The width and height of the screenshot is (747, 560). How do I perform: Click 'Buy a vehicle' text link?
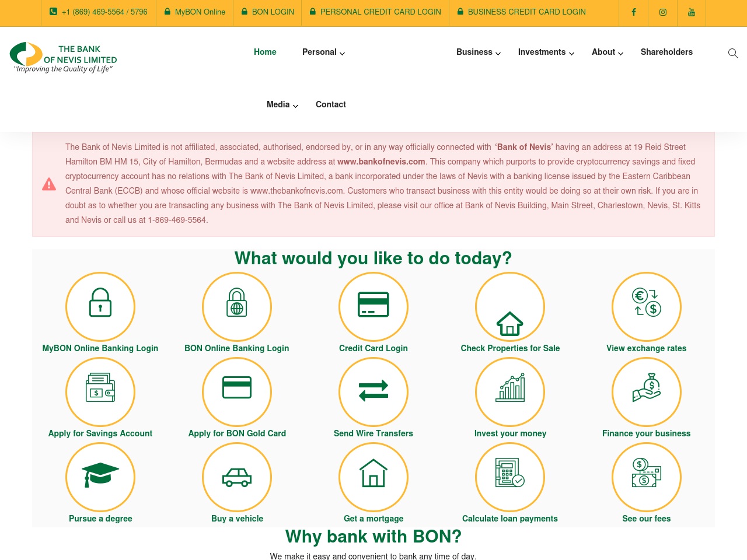point(237,519)
